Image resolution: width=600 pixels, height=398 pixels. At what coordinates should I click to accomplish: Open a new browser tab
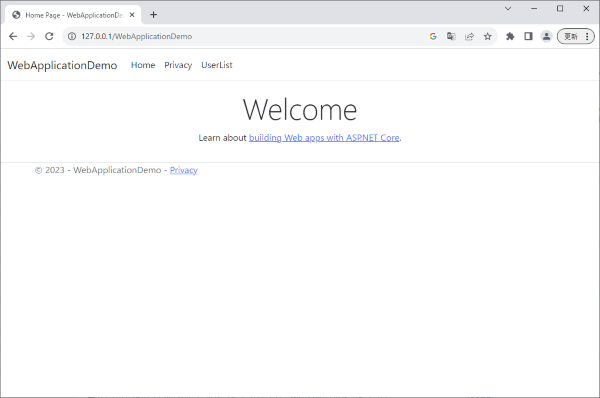(x=153, y=15)
